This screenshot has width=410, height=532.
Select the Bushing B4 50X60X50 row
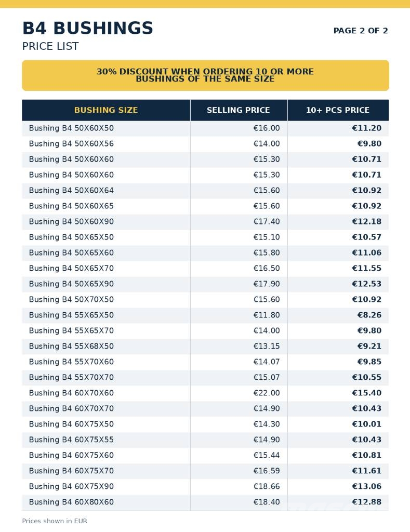tap(205, 128)
